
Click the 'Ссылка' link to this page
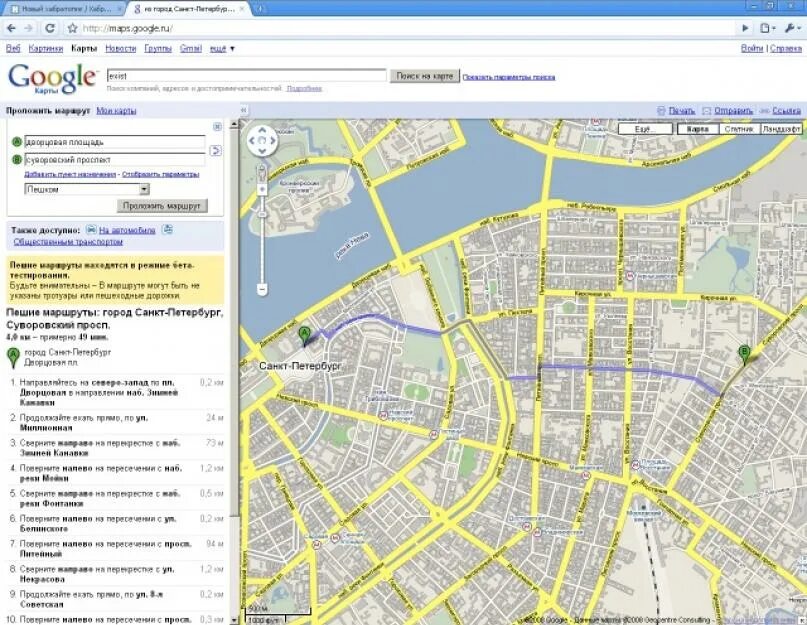click(x=786, y=111)
